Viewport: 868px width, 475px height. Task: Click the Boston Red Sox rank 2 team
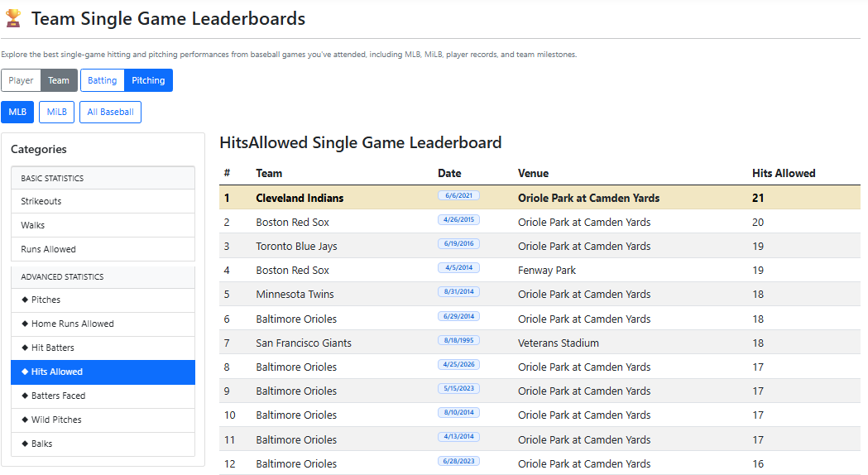(292, 223)
